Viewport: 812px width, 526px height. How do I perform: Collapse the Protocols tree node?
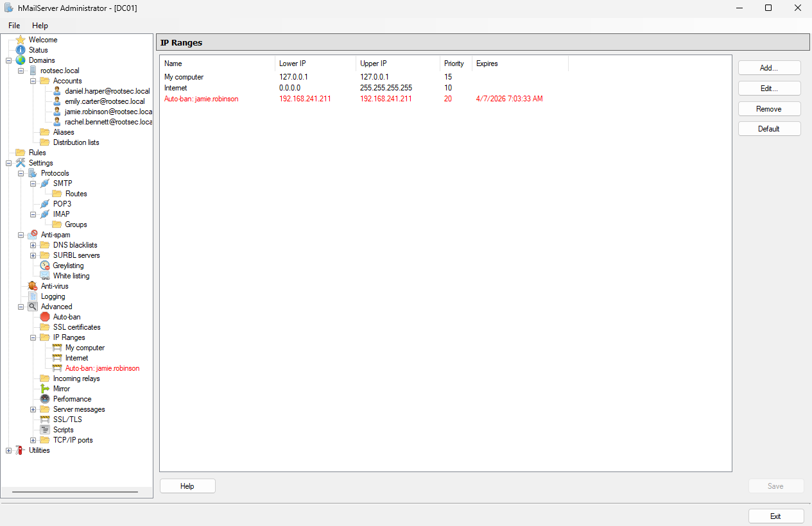point(21,173)
